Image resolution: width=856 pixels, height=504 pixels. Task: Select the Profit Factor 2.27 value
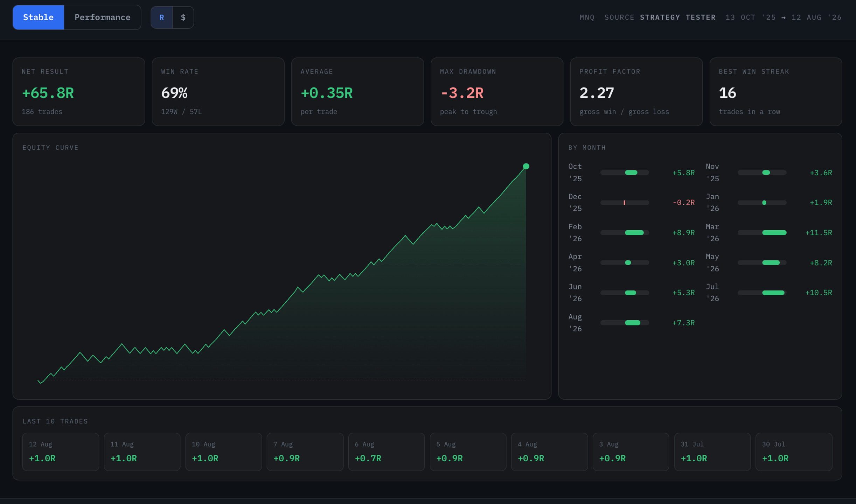click(x=597, y=93)
